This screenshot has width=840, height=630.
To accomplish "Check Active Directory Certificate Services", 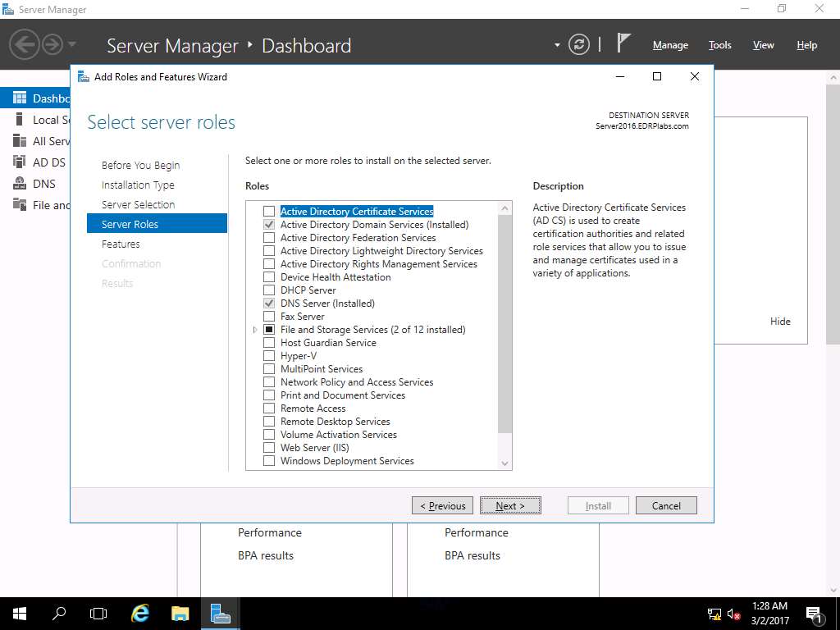I will (x=269, y=211).
